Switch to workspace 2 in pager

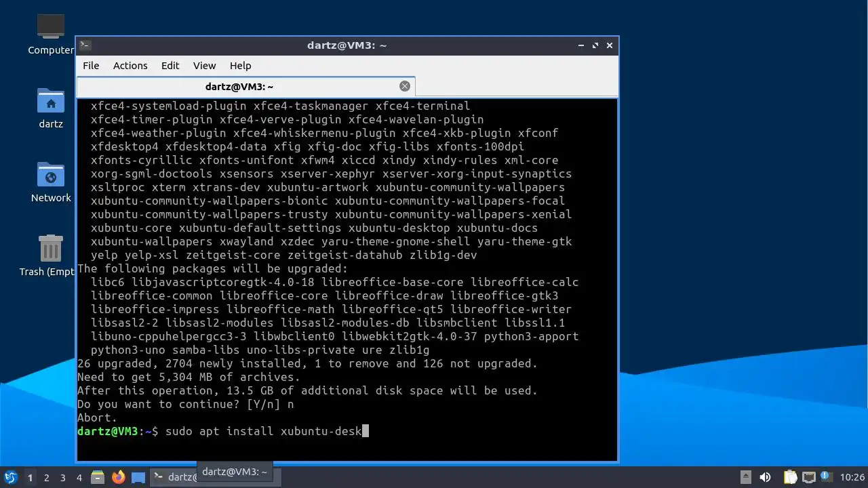click(46, 477)
